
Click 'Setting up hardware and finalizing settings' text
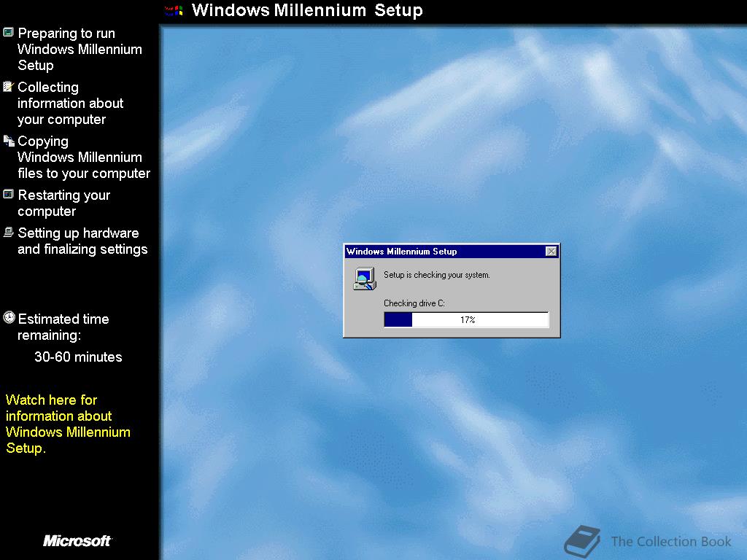pyautogui.click(x=82, y=241)
